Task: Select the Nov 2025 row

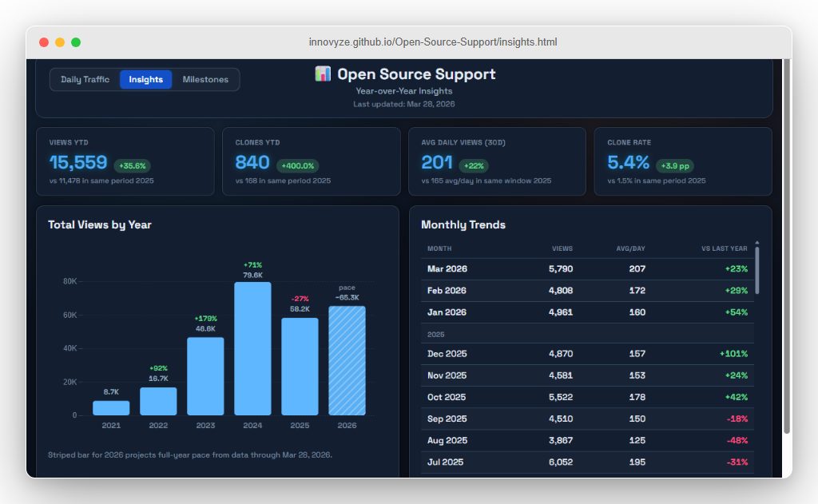Action: pyautogui.click(x=587, y=375)
